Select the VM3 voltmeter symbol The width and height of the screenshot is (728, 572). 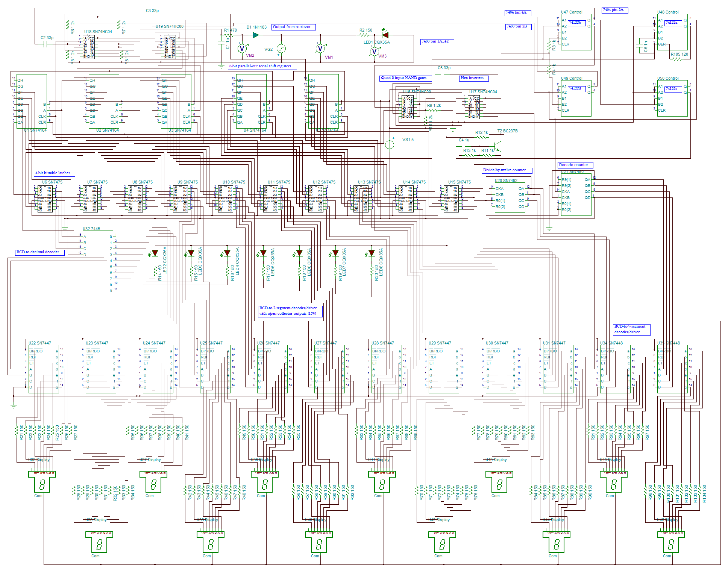pyautogui.click(x=374, y=51)
